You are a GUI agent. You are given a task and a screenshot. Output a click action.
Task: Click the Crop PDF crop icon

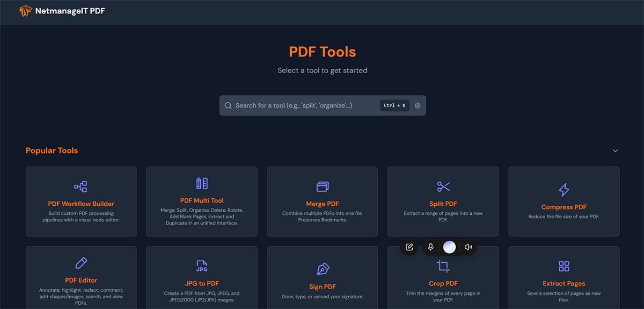click(443, 266)
